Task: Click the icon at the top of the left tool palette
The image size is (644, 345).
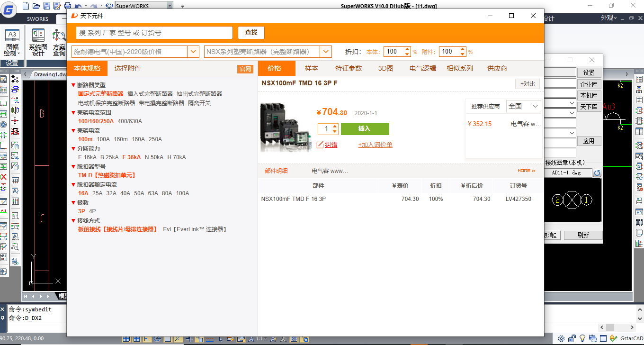Action: (x=3, y=79)
